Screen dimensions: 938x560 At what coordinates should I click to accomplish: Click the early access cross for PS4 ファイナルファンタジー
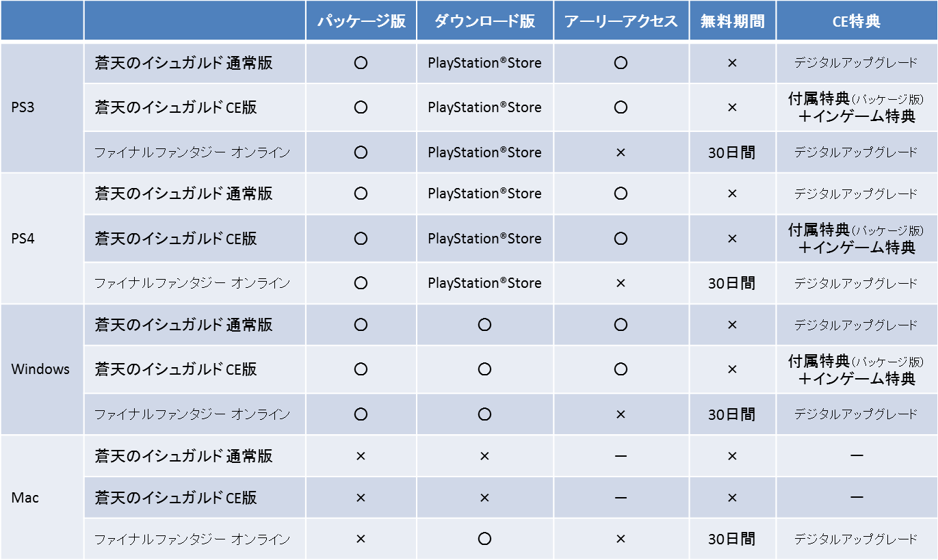pos(621,283)
